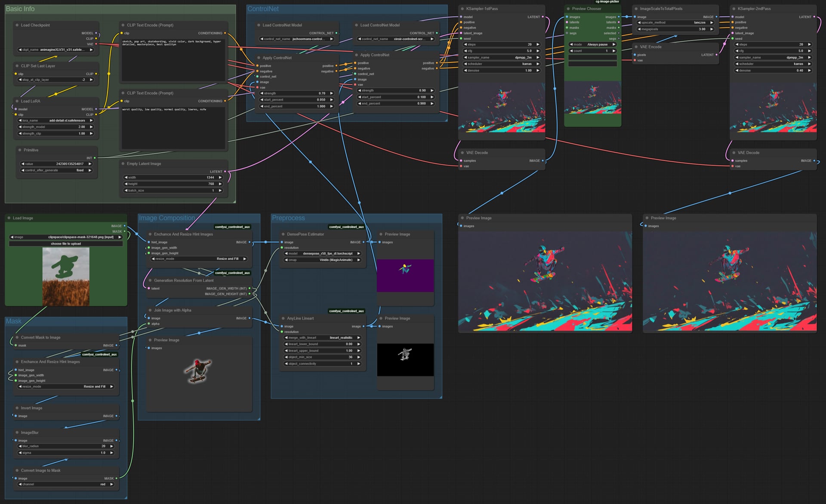Decrease stop_at_clip_layer value
Viewport: 826px width, 504px height.
pyautogui.click(x=20, y=80)
